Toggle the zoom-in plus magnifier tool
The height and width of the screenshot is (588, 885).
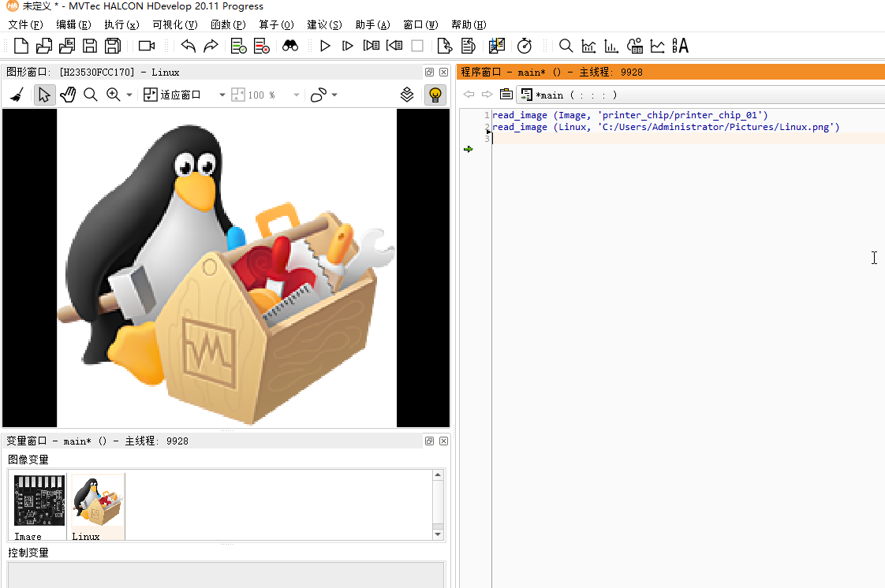[114, 95]
